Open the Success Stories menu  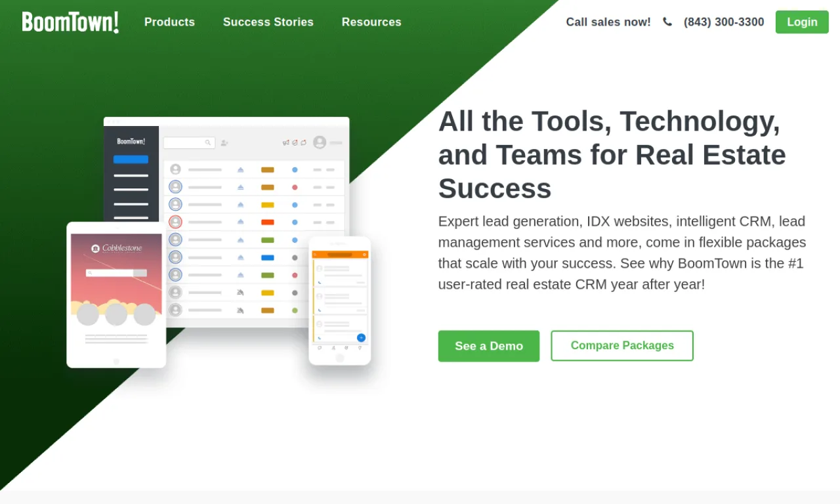coord(268,22)
